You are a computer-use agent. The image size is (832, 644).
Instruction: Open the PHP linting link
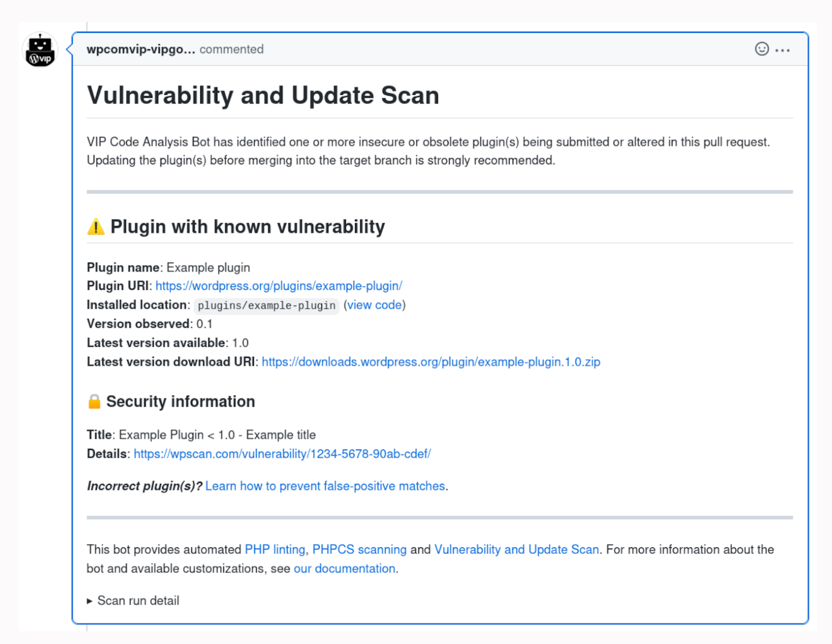pyautogui.click(x=274, y=549)
